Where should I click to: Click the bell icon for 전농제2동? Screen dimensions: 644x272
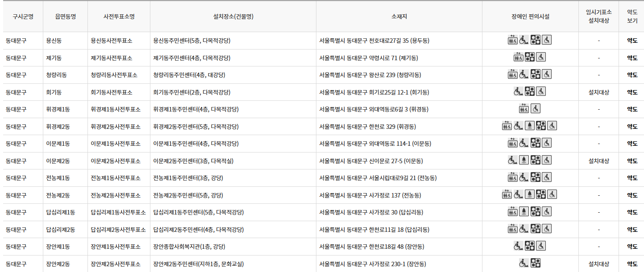529,195
